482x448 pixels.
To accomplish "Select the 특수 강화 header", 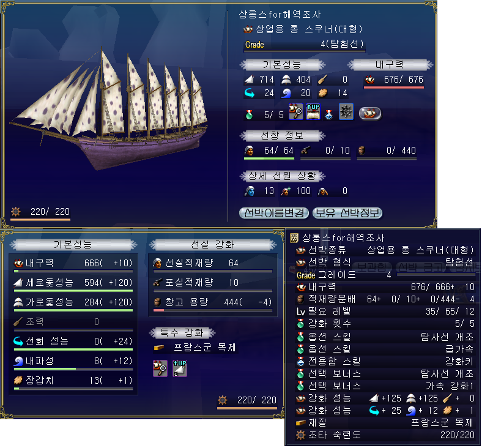I will (x=182, y=333).
